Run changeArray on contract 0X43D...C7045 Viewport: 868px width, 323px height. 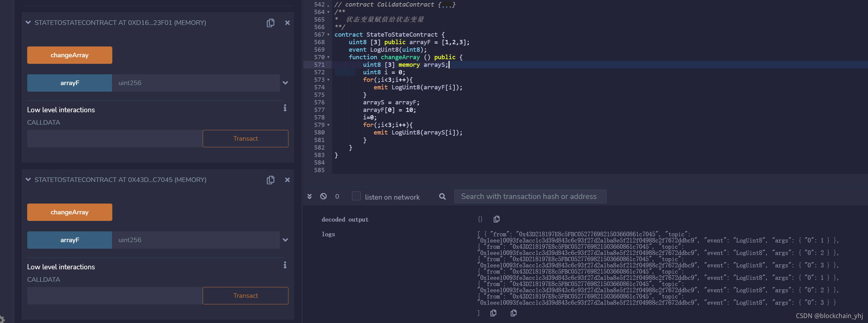pyautogui.click(x=70, y=212)
